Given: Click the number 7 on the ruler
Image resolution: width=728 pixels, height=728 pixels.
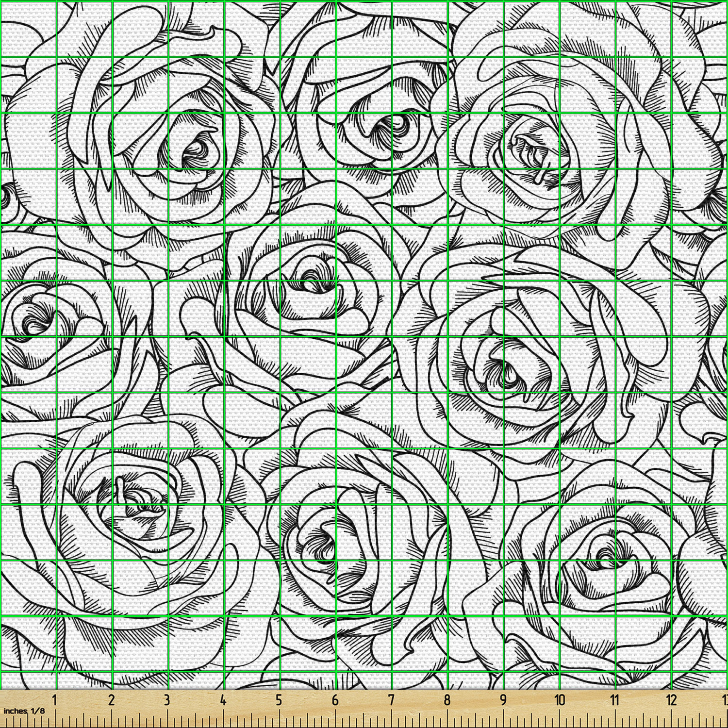Looking at the screenshot, I should tap(391, 700).
